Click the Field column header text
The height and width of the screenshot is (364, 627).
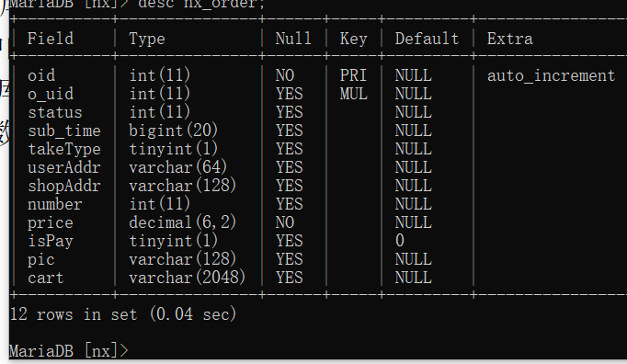[51, 39]
